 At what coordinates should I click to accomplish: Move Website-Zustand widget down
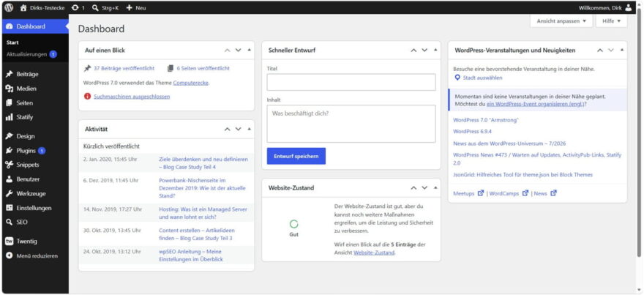424,188
